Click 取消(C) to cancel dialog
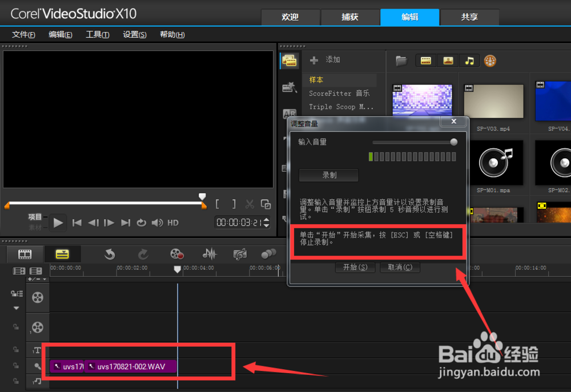 (x=400, y=267)
